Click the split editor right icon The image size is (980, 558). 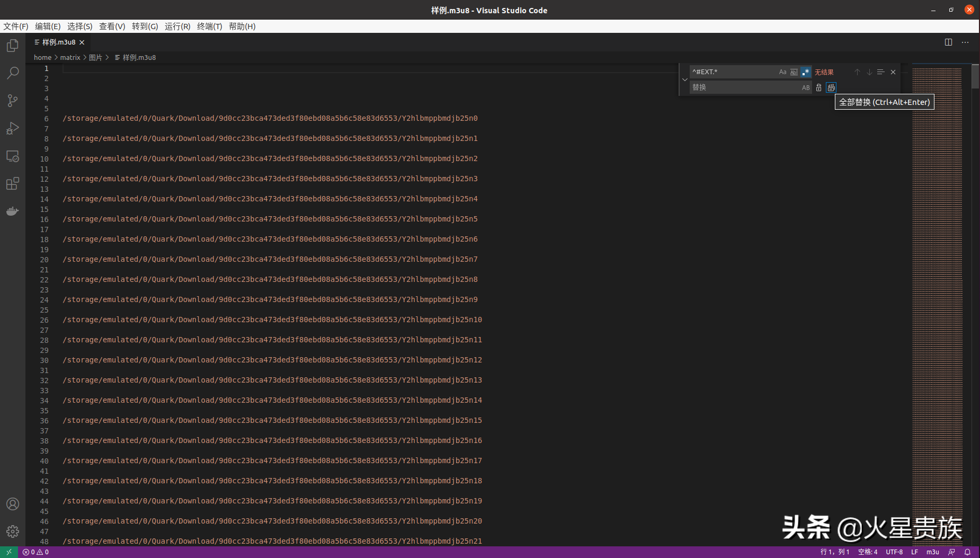(x=948, y=42)
